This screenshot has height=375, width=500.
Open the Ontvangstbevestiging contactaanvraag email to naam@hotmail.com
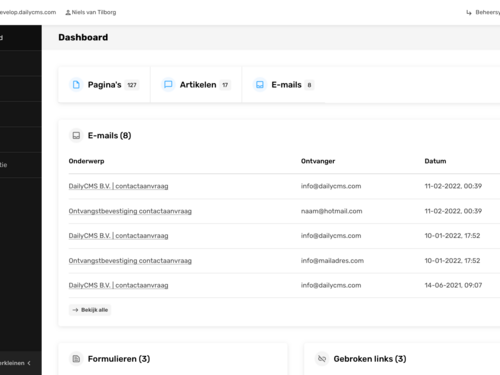coord(130,211)
